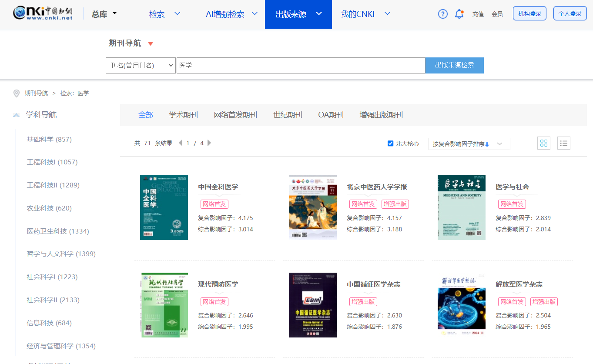
Task: Click the 机构登录 button
Action: 529,13
